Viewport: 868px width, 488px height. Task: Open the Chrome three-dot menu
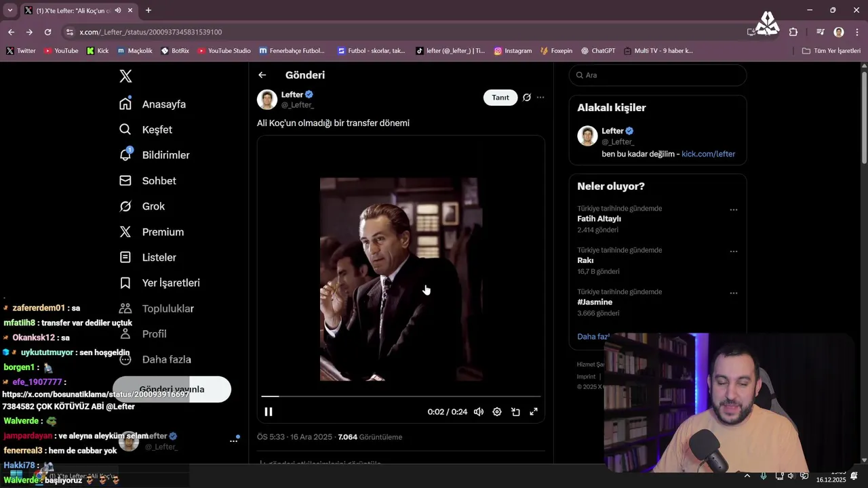click(856, 32)
